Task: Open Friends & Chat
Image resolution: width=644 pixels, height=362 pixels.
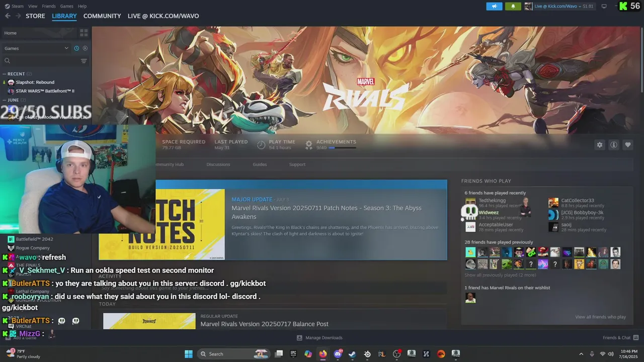Action: coord(620,338)
